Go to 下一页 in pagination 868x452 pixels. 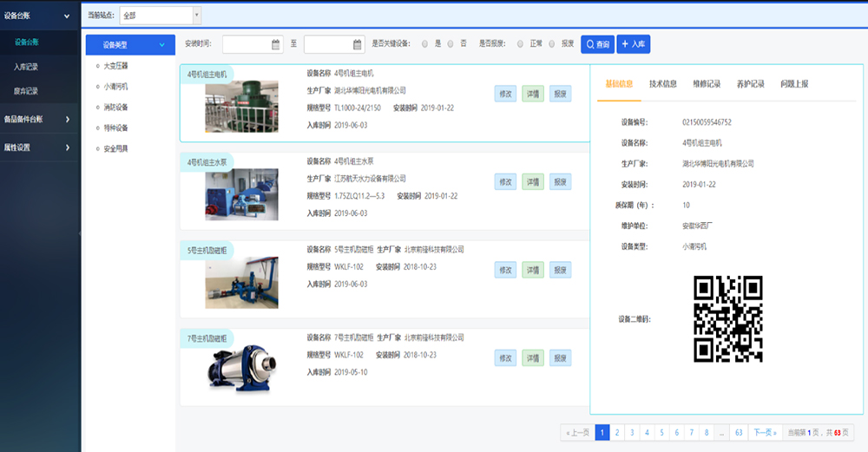[765, 432]
